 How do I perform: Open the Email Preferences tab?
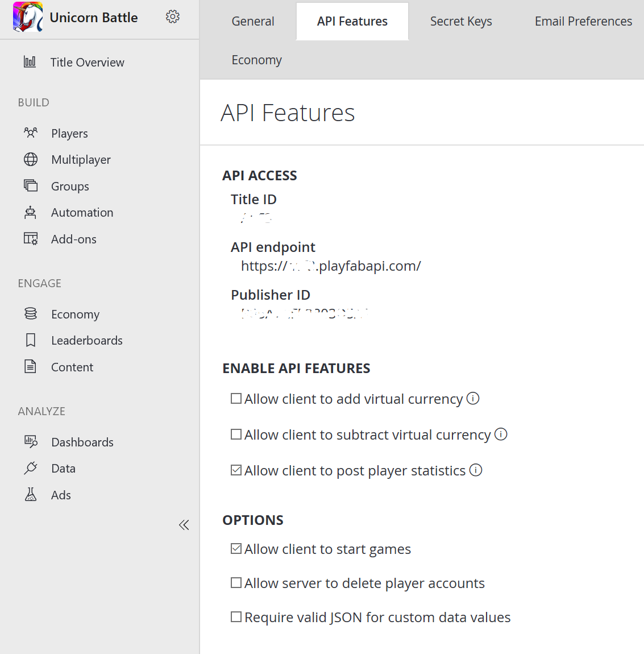[x=583, y=21]
